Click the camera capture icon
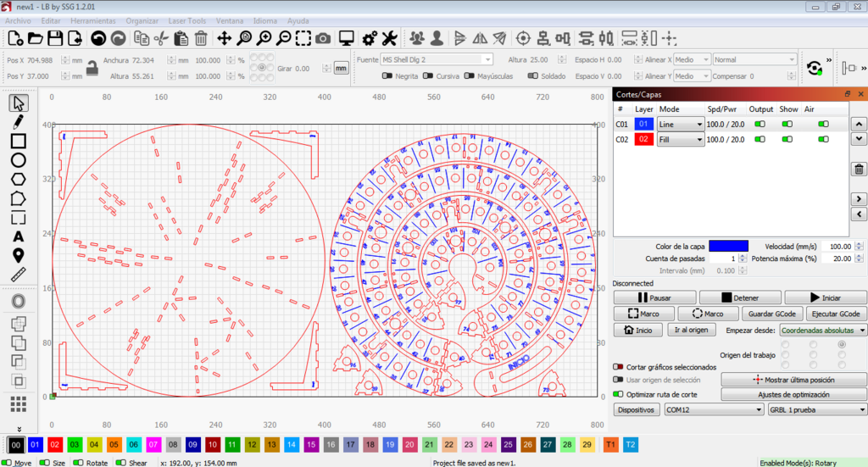868x467 pixels. [x=323, y=38]
